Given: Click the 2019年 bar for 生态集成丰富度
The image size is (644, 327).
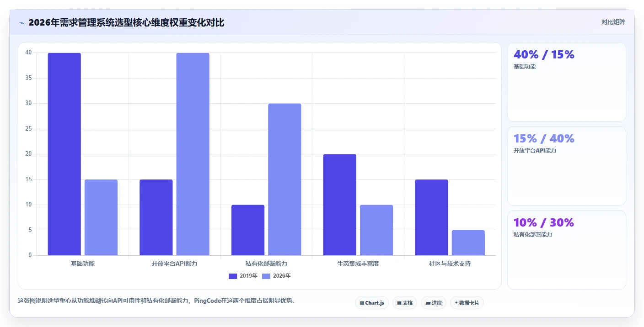Looking at the screenshot, I should click(x=340, y=205).
